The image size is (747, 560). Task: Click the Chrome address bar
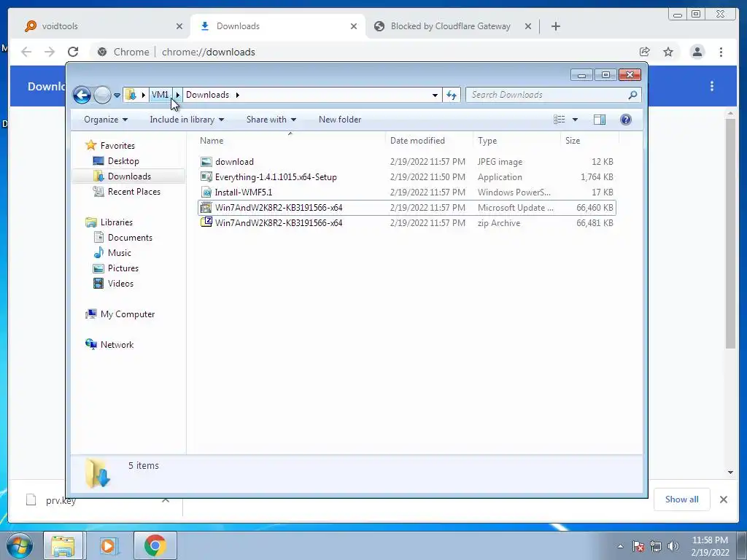pyautogui.click(x=362, y=52)
